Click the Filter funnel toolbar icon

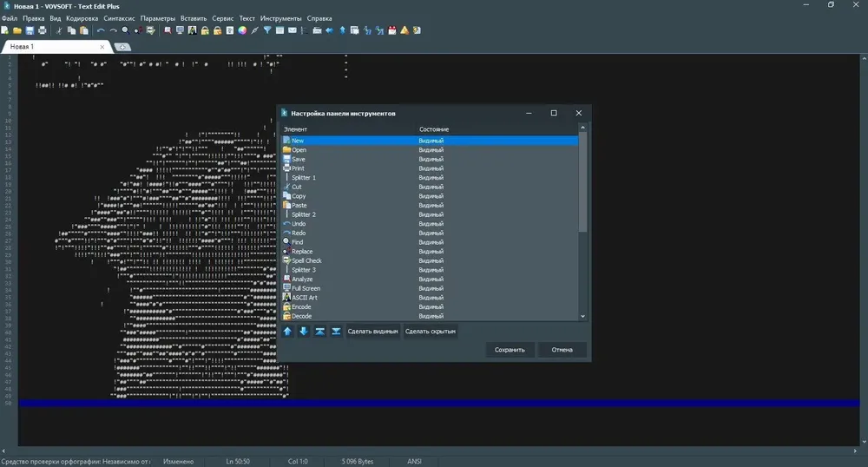tap(267, 30)
